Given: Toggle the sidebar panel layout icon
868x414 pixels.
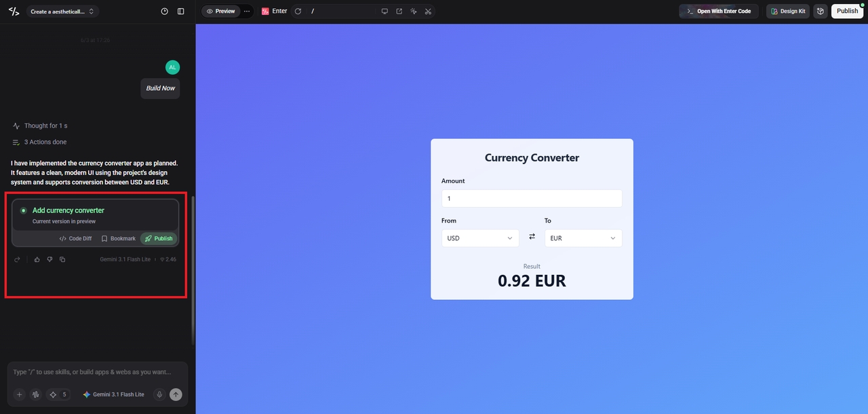Looking at the screenshot, I should pyautogui.click(x=180, y=12).
